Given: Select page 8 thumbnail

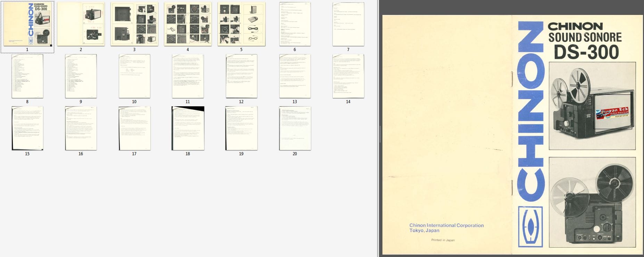Looking at the screenshot, I should click(x=27, y=76).
